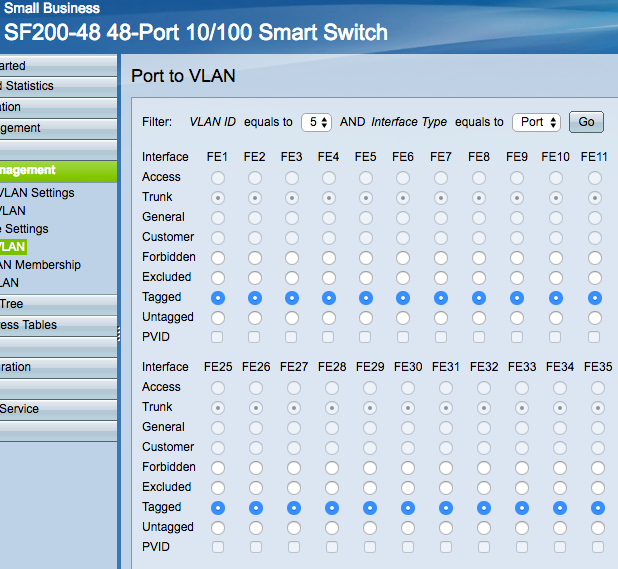
Task: Check the PVID checkbox for FE35
Action: coord(598,547)
